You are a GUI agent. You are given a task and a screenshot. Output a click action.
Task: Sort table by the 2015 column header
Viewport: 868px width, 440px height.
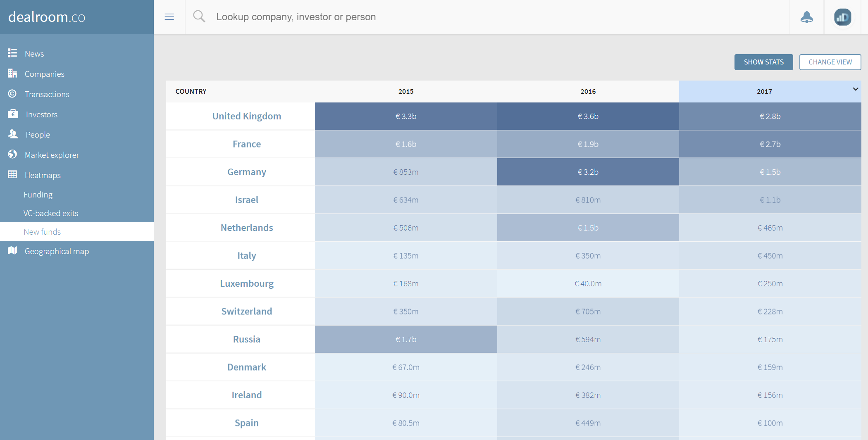(405, 91)
